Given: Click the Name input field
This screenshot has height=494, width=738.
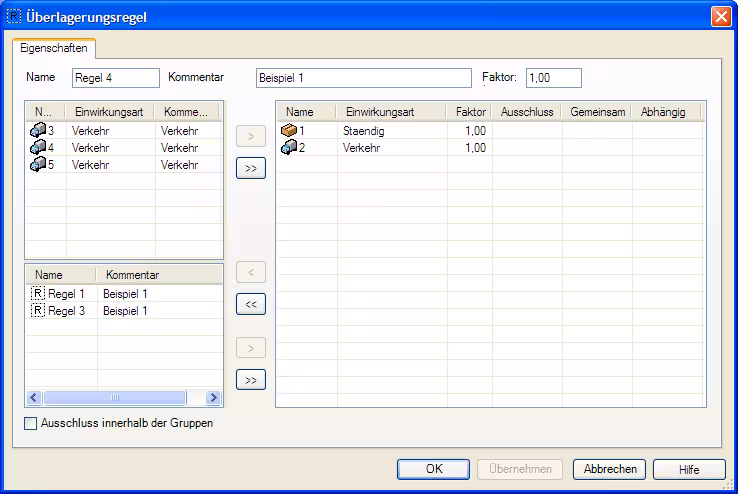Looking at the screenshot, I should [x=116, y=78].
